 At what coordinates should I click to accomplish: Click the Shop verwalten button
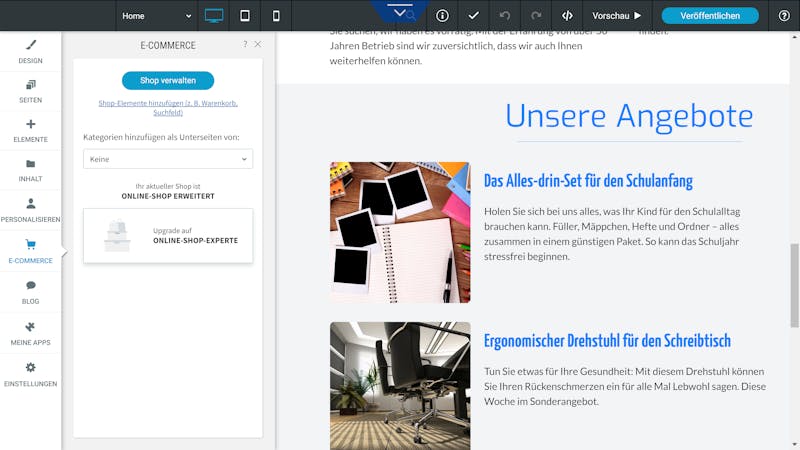click(x=168, y=81)
